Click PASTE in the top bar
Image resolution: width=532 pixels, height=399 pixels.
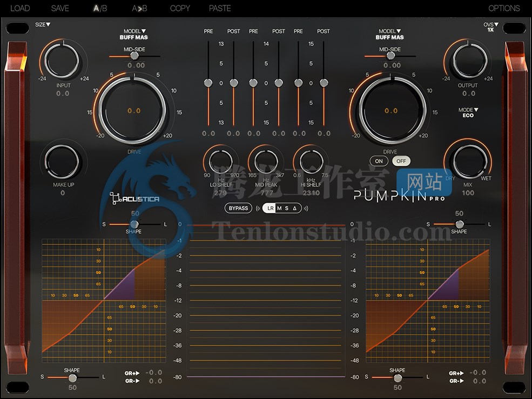pos(220,8)
